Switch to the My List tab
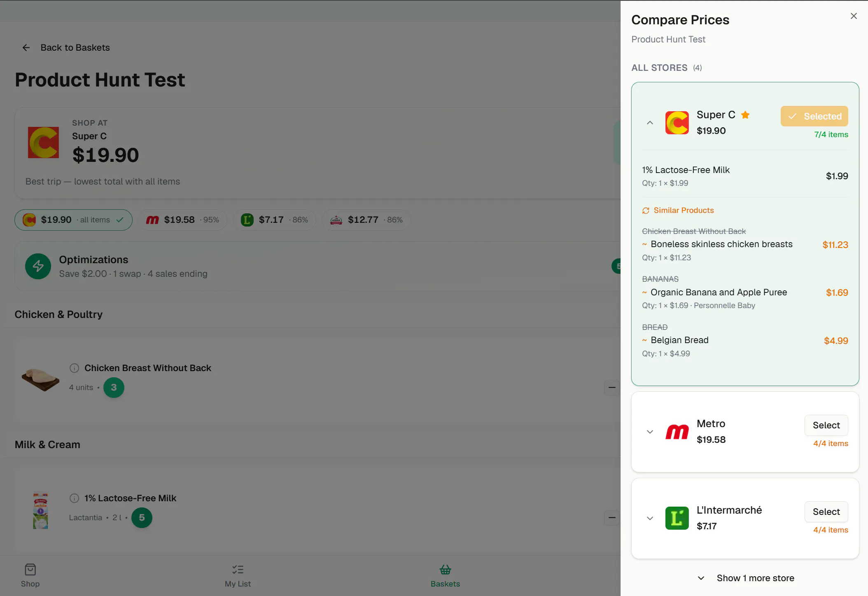Screen dimensions: 868x596 coord(238,575)
